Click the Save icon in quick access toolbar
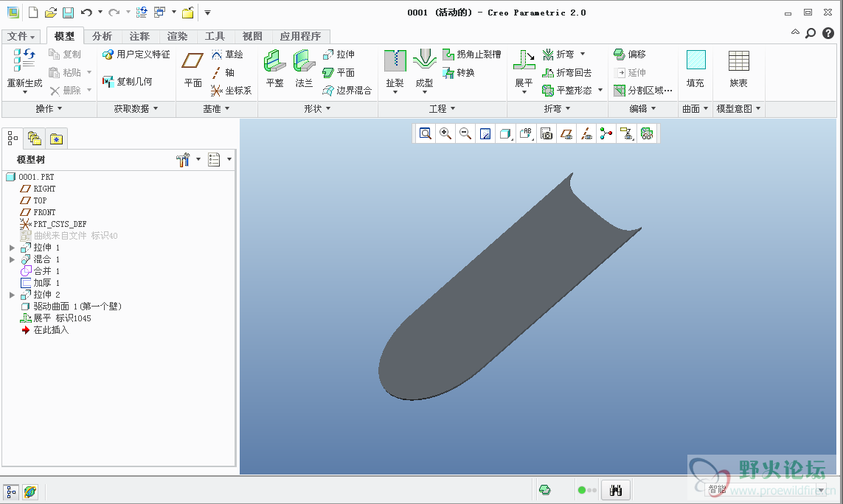The height and width of the screenshot is (504, 843). pos(69,13)
